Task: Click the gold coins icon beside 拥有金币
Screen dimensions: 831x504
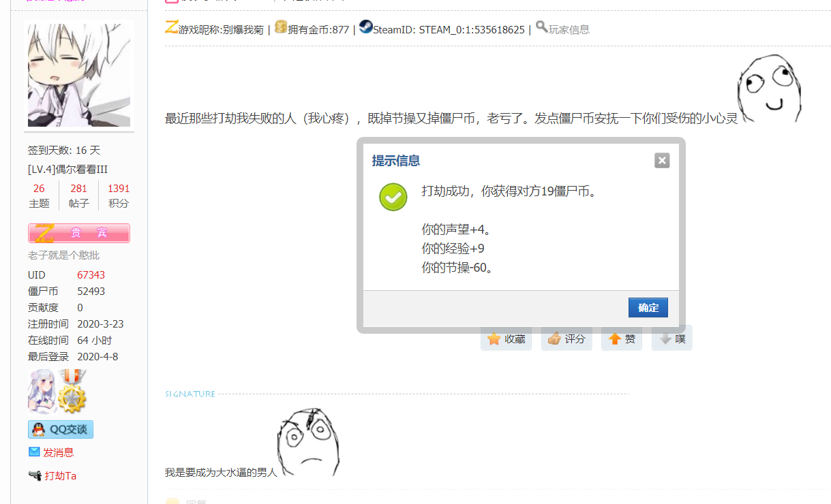Action: [281, 27]
